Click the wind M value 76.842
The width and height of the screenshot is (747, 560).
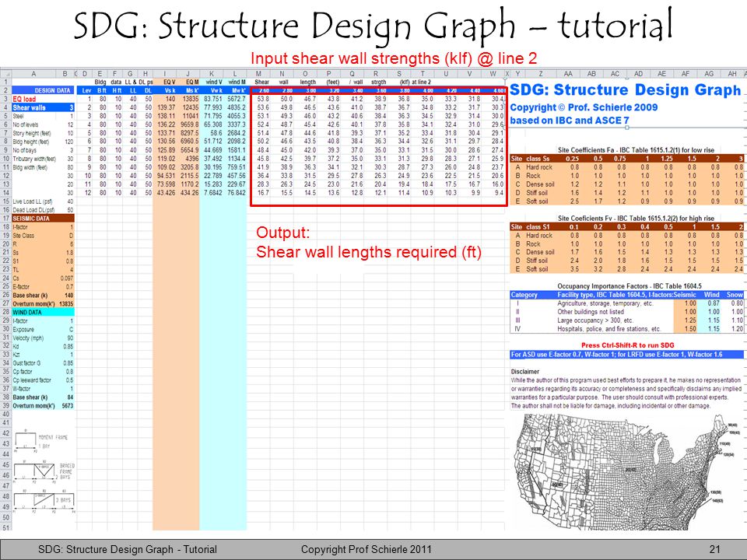pos(237,193)
